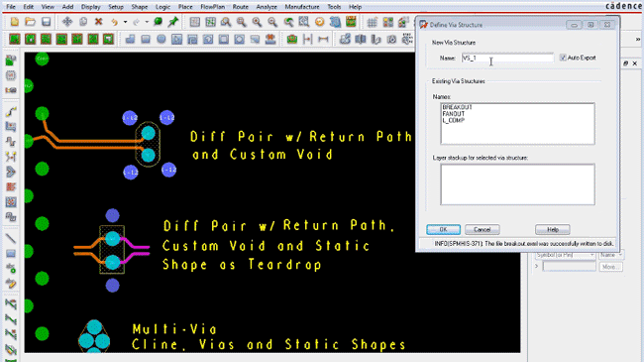The height and width of the screenshot is (362, 644).
Task: Open the undo history dropdown arrow
Action: (125, 22)
